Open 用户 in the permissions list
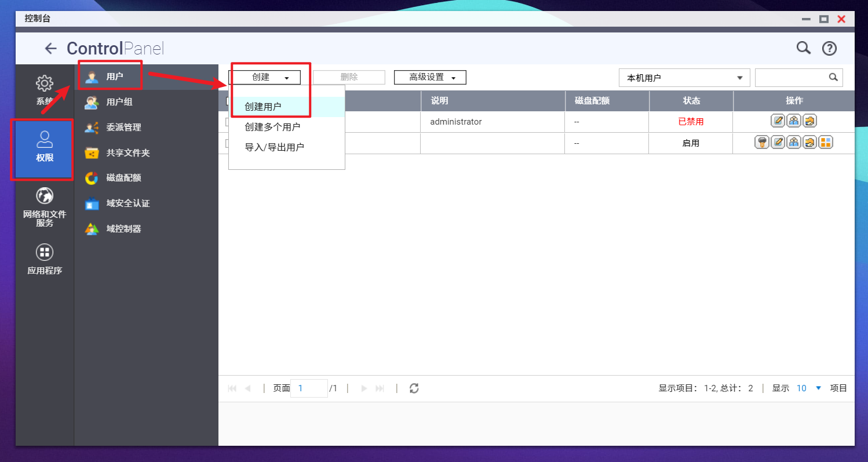 point(147,77)
